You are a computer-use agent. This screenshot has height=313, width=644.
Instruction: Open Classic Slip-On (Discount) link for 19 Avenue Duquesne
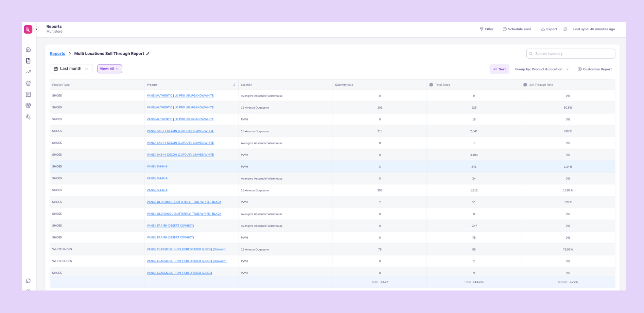[187, 250]
